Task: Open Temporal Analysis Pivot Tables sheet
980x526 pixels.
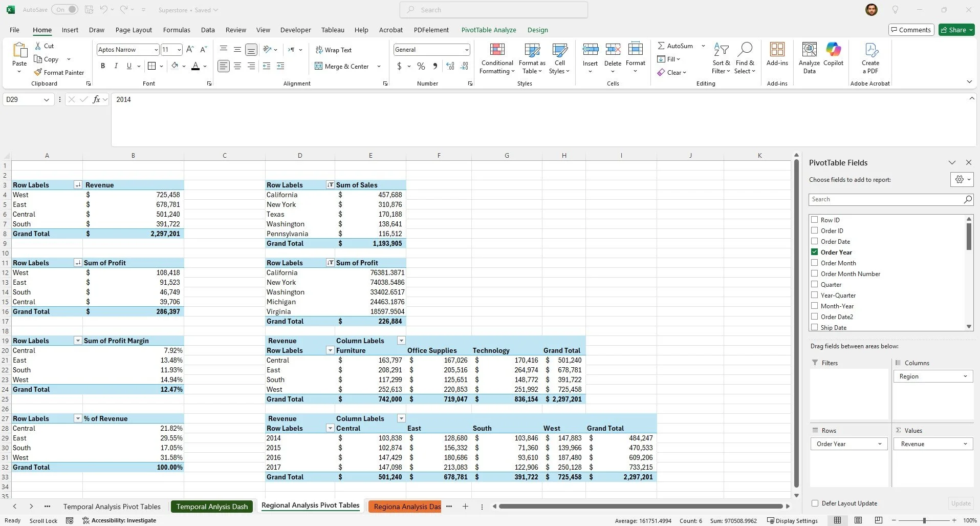Action: (x=112, y=507)
